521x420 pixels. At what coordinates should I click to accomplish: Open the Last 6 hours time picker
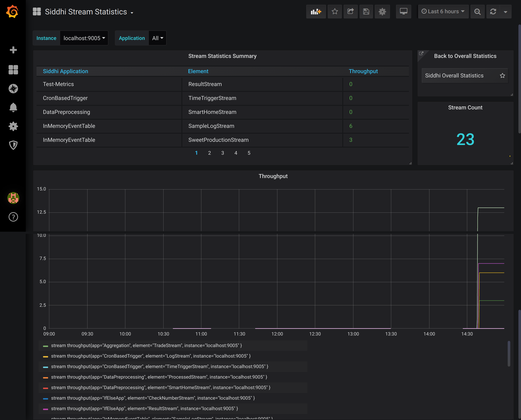[x=443, y=12]
